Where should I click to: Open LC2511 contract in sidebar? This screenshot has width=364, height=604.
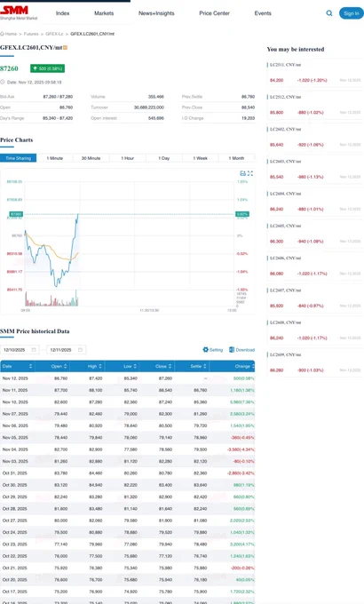(285, 65)
